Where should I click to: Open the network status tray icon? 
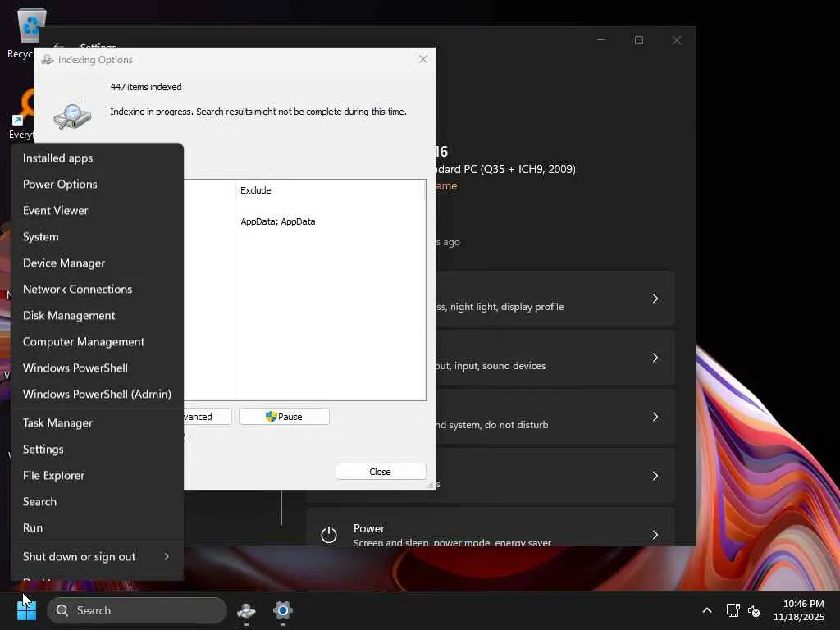tap(733, 610)
